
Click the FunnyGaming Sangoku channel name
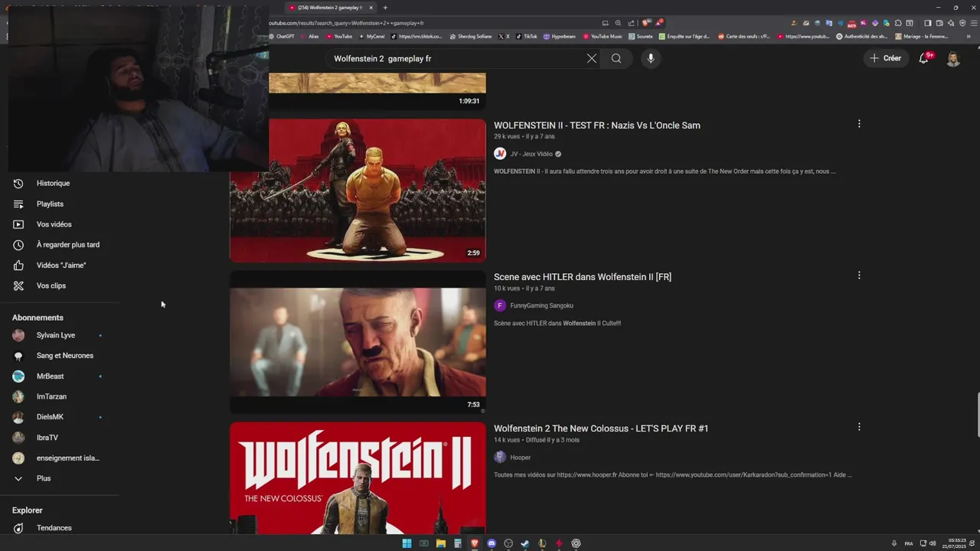[x=541, y=305]
